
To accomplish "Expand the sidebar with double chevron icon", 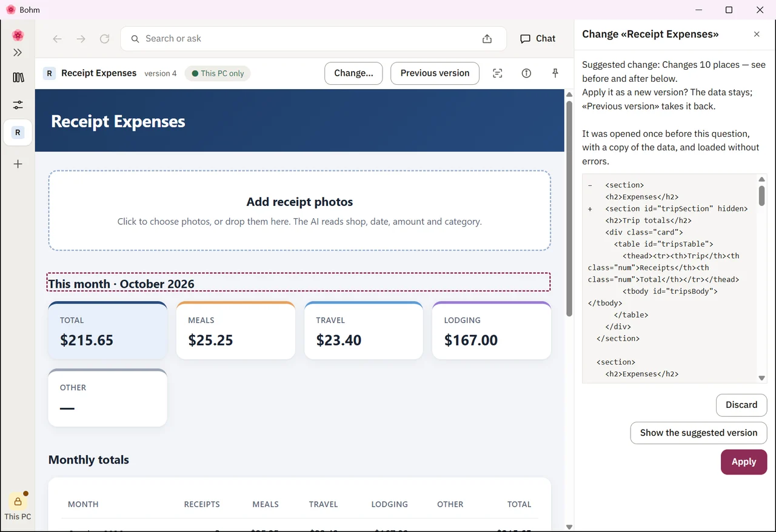I will (18, 53).
